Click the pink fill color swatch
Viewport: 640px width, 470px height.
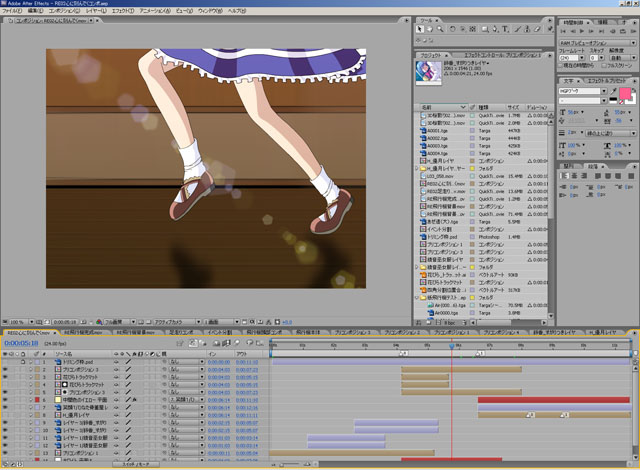pyautogui.click(x=625, y=94)
